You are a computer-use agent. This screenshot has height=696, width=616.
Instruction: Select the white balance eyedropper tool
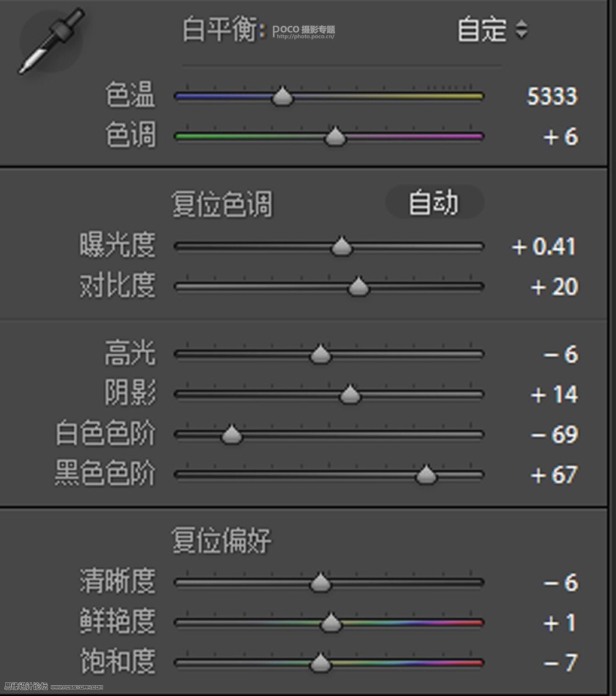[51, 41]
